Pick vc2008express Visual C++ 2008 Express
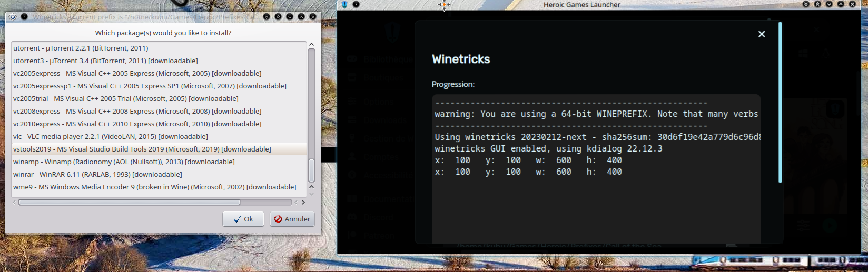868x272 pixels. coord(159,111)
